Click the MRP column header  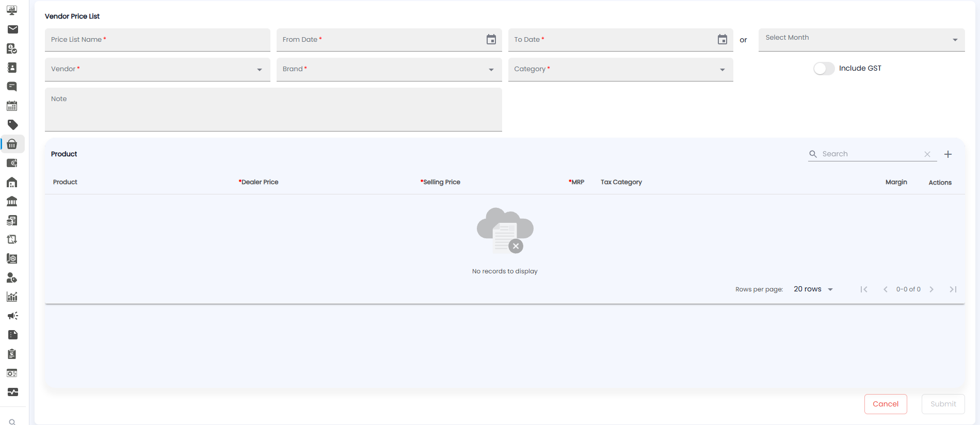click(576, 182)
